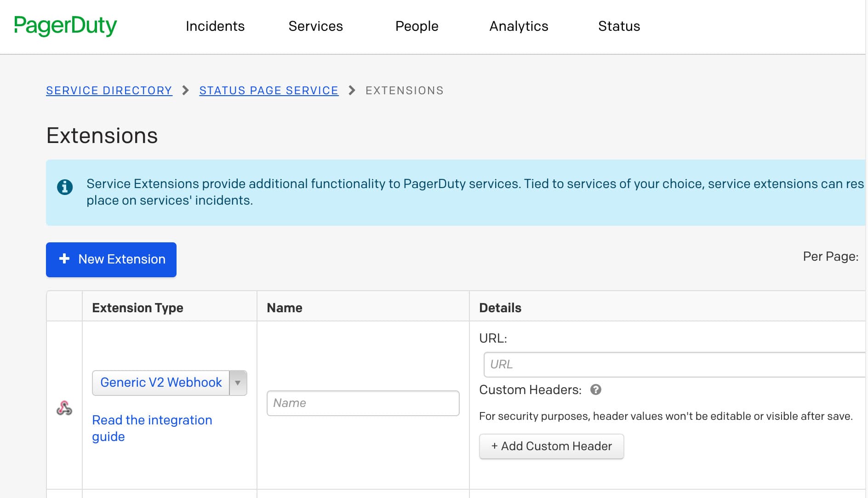Click the info icon in the banner

click(x=65, y=187)
